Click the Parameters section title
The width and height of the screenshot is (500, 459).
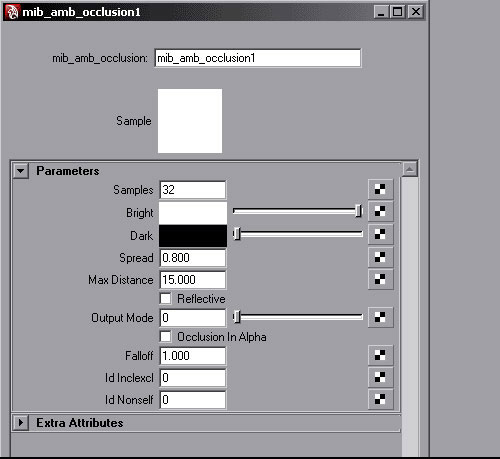point(68,171)
